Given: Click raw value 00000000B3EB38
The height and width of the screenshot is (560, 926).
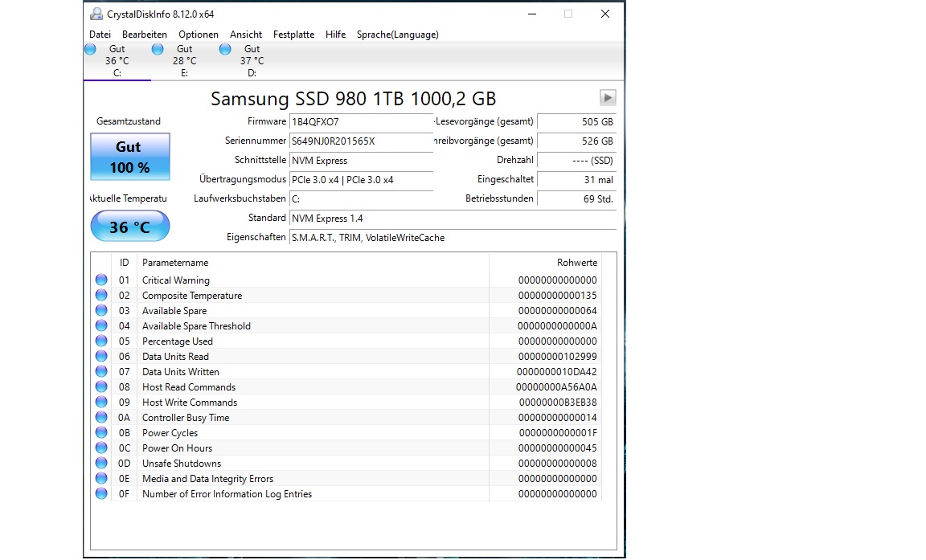Looking at the screenshot, I should click(558, 403).
